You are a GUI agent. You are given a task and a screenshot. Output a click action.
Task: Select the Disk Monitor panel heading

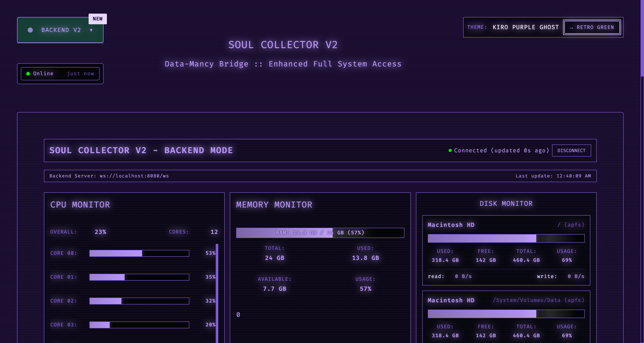tap(506, 204)
